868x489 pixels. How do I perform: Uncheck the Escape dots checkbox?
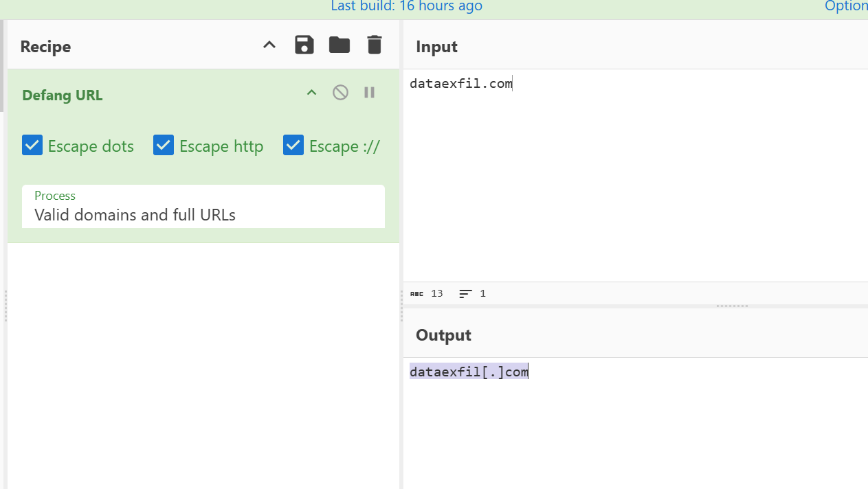tap(32, 146)
